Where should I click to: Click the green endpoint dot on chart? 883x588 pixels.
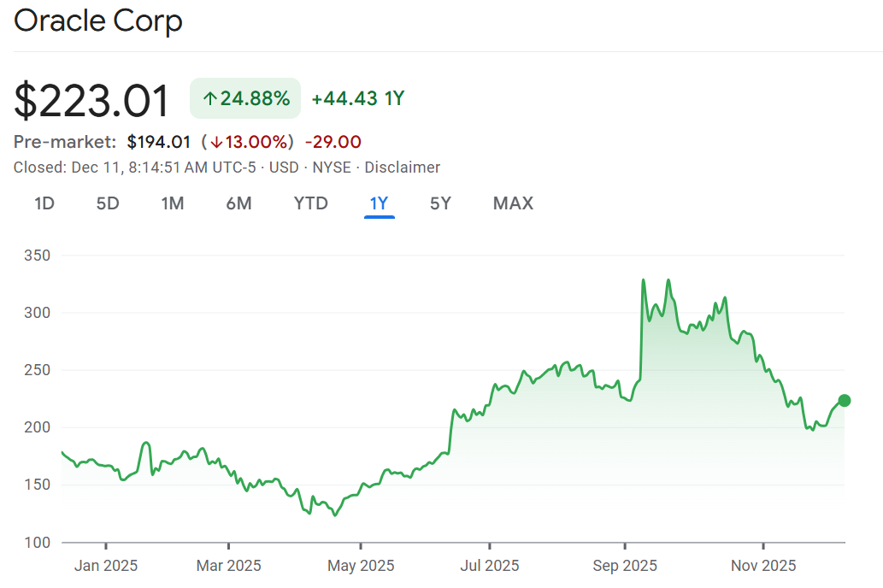point(845,401)
